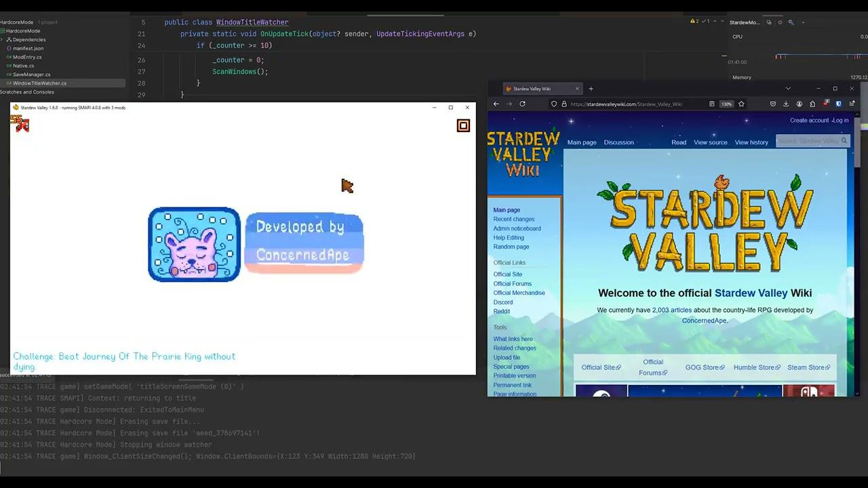The width and height of the screenshot is (868, 488).
Task: Click the 130% zoom level indicator
Action: pos(726,104)
